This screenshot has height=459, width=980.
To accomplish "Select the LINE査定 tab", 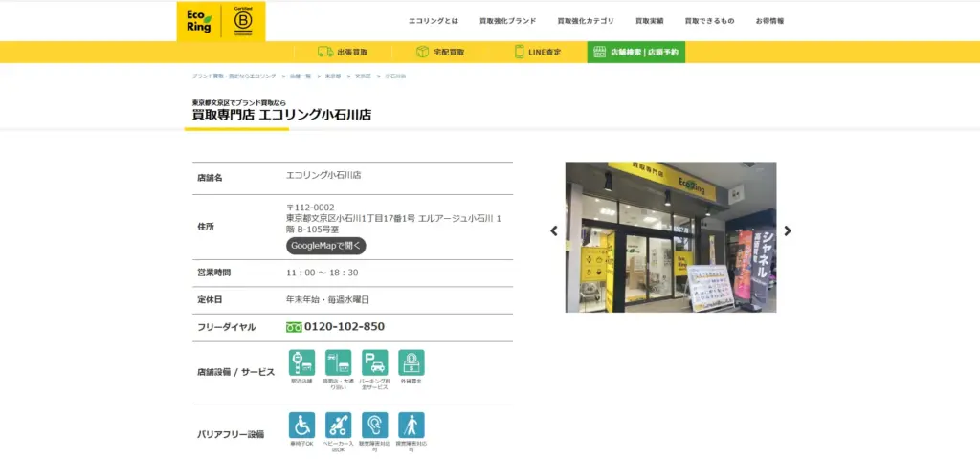I will pos(537,52).
